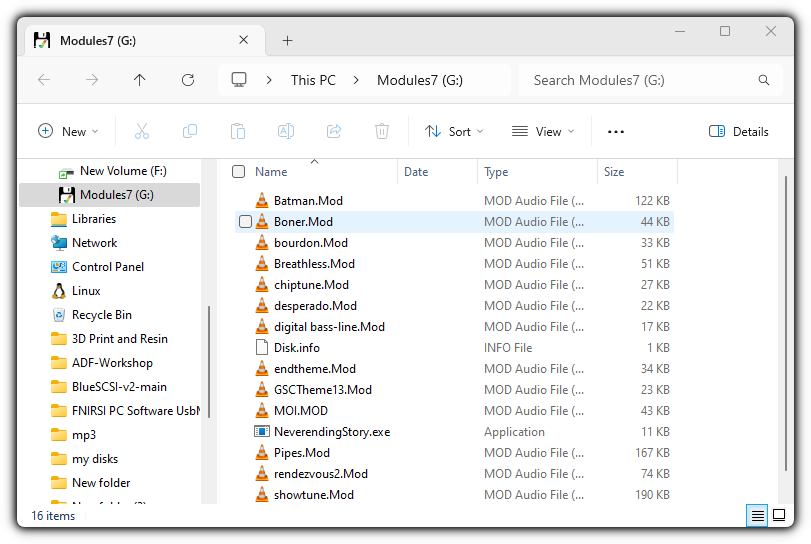Click the Control Panel icon in sidebar

point(59,267)
